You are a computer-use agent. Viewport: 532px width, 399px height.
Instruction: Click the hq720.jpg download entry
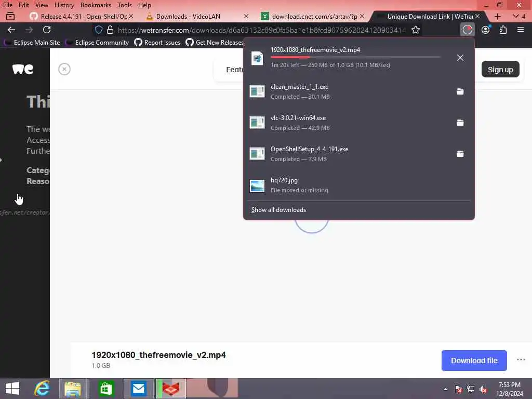[359, 185]
